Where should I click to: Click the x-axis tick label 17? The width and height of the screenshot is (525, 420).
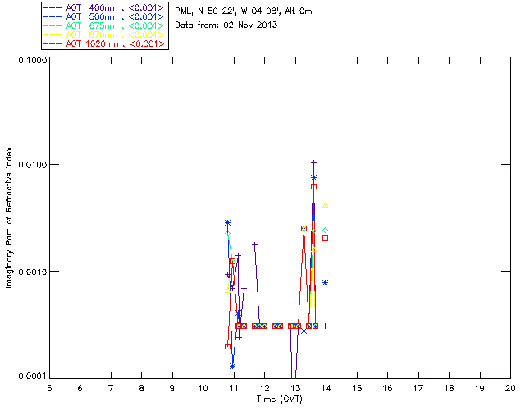click(x=418, y=388)
